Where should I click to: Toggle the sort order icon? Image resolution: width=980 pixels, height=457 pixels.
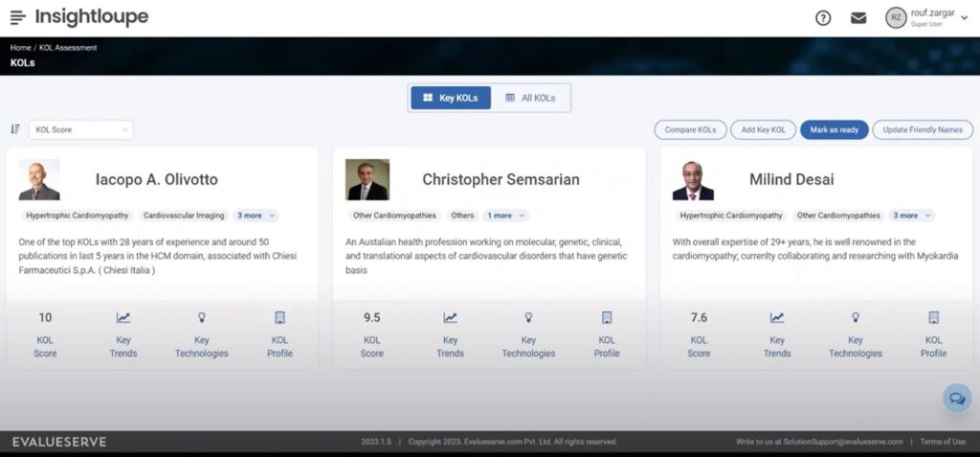(x=15, y=129)
